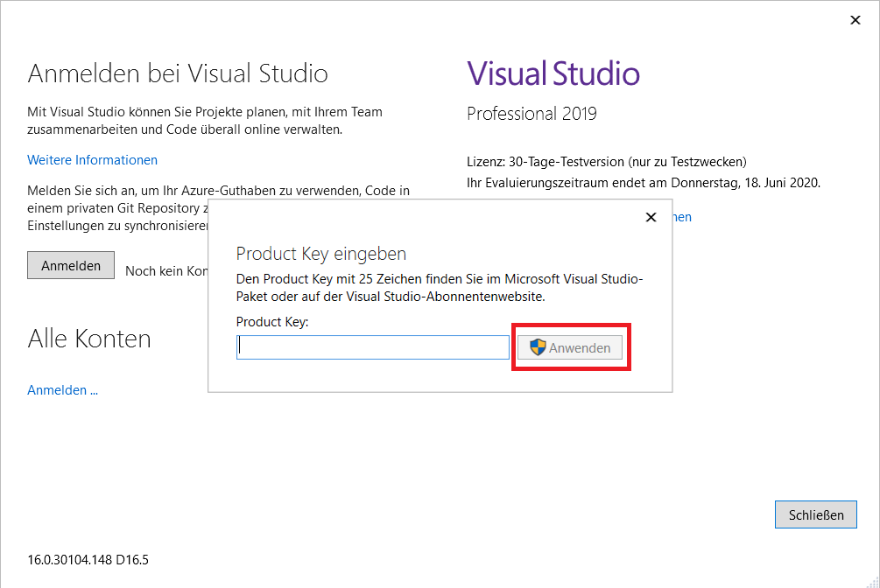The image size is (880, 588).
Task: Click the Noch kein Kon… text beside Anmelden
Action: [x=166, y=271]
